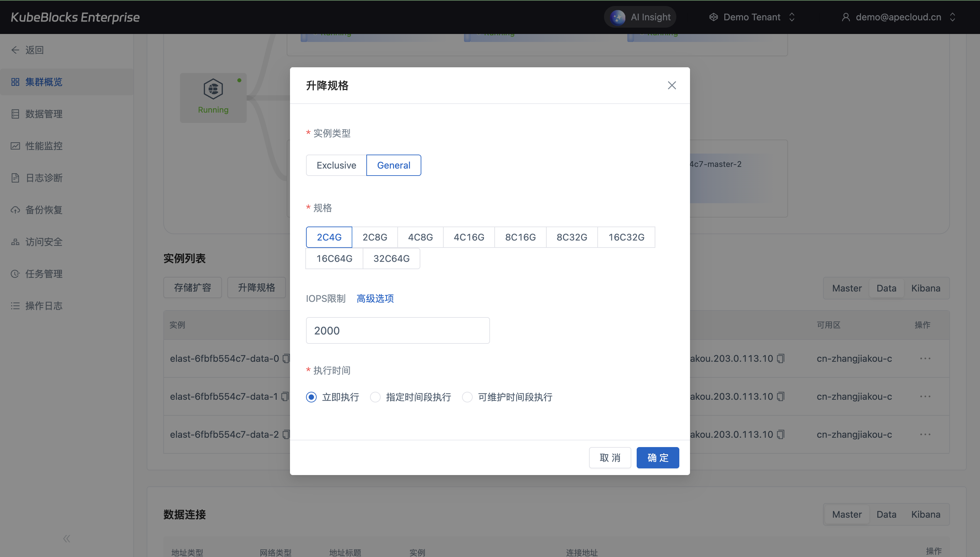Select the 可维护时间段执行 radio option

tap(467, 397)
